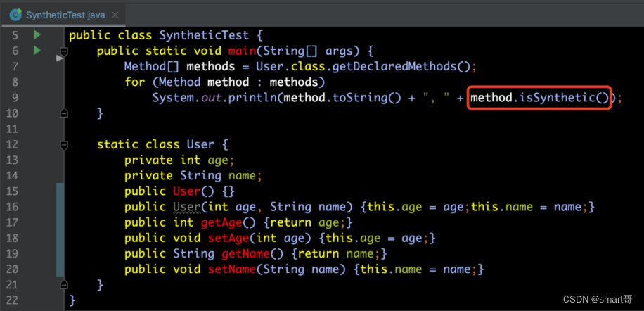Run main method from line 6 gutter

(x=37, y=51)
